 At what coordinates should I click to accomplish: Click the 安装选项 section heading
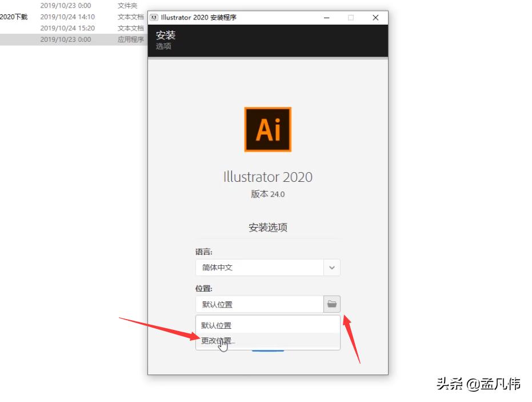(267, 227)
